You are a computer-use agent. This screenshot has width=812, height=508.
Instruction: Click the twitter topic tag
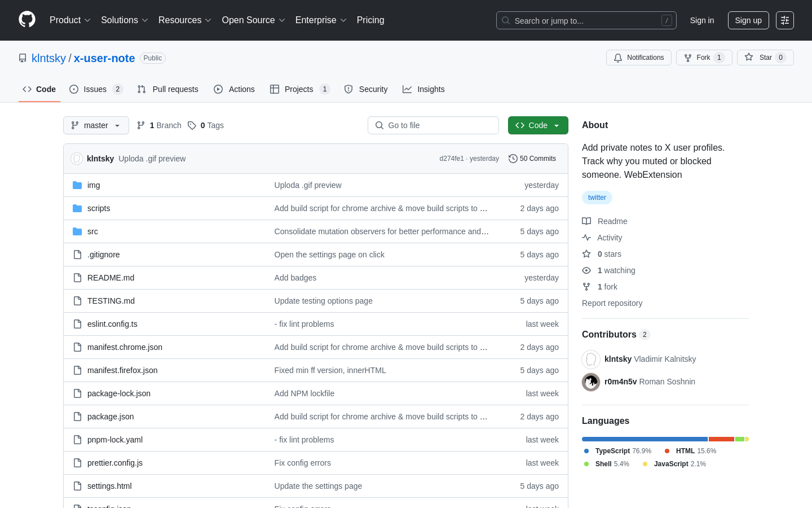tap(597, 198)
